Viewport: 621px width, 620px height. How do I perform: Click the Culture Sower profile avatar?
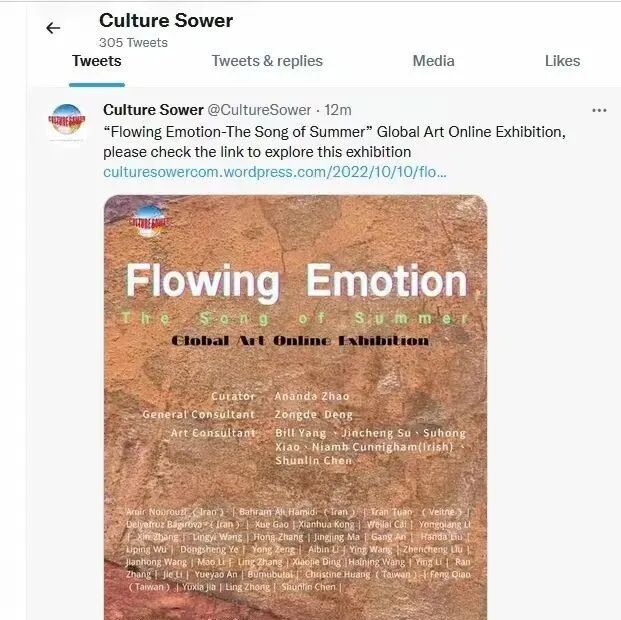pyautogui.click(x=67, y=119)
